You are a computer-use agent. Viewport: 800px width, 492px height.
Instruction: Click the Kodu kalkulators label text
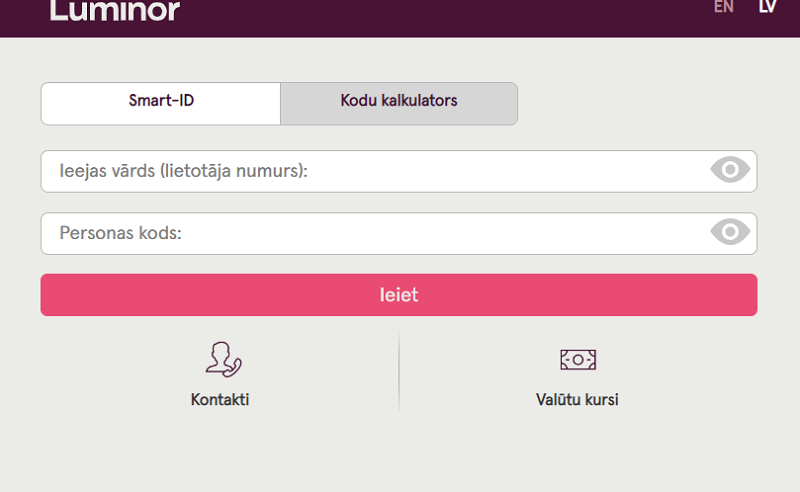399,101
